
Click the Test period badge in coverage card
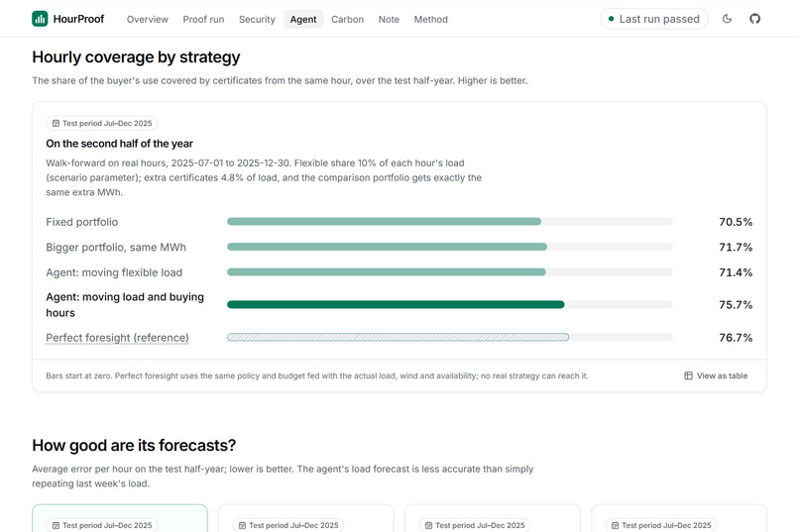pos(102,123)
